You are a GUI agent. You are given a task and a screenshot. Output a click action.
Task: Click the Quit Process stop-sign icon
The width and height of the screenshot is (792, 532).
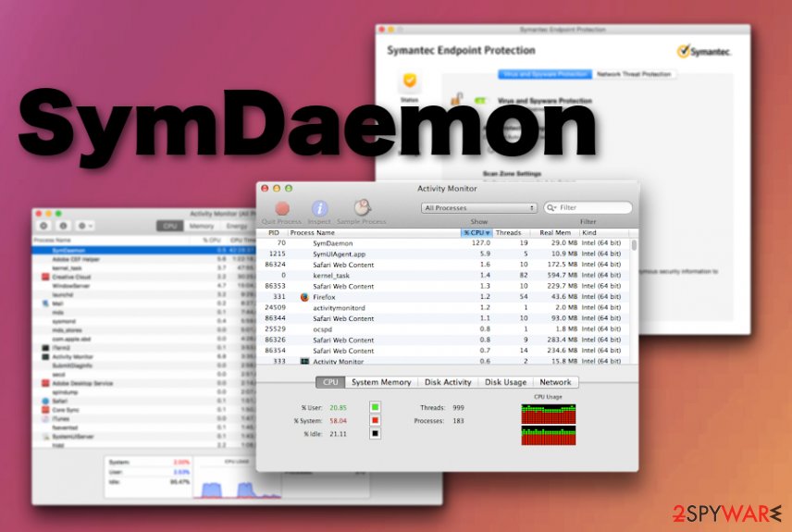(282, 208)
